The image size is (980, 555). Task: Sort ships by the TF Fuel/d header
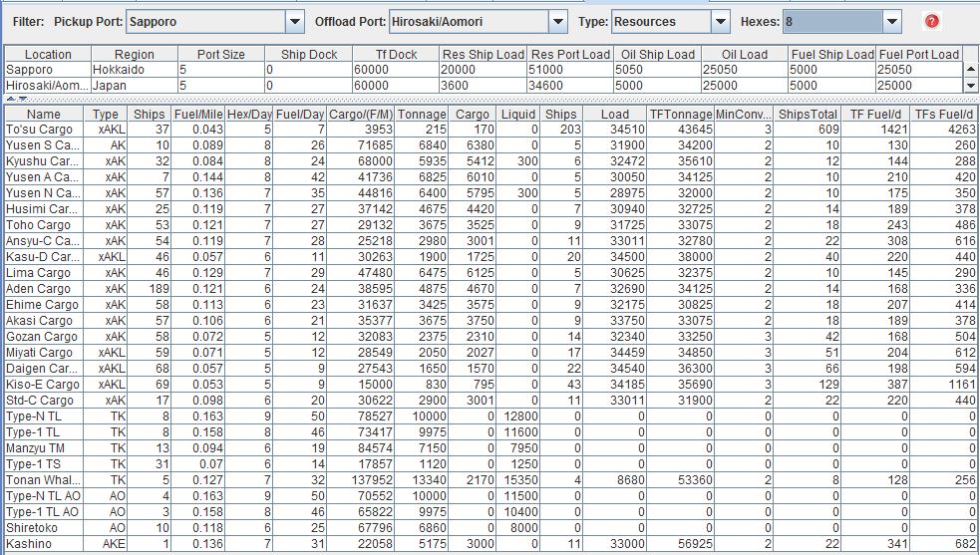875,114
